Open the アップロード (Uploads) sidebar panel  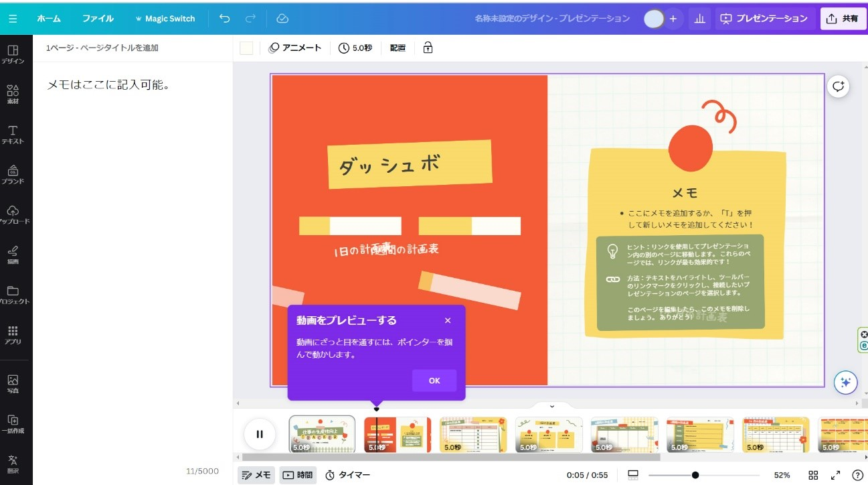13,214
